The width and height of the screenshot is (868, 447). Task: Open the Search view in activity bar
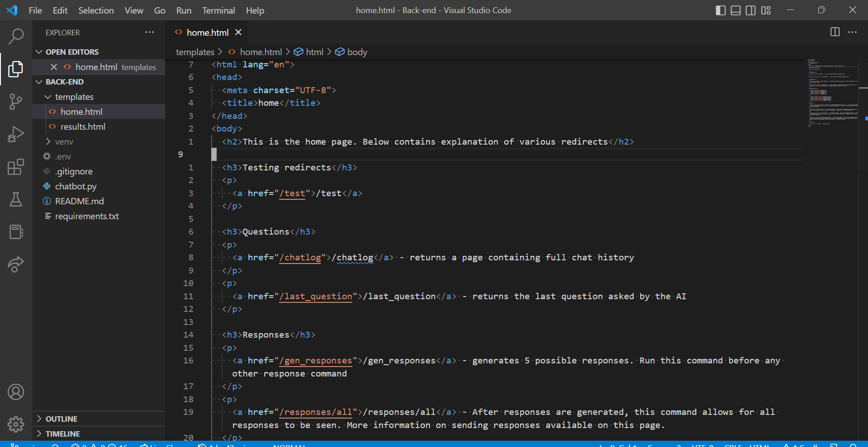coord(16,37)
